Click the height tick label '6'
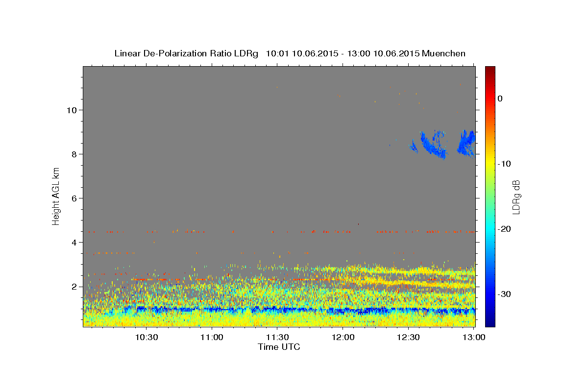The height and width of the screenshot is (392, 588). point(74,198)
